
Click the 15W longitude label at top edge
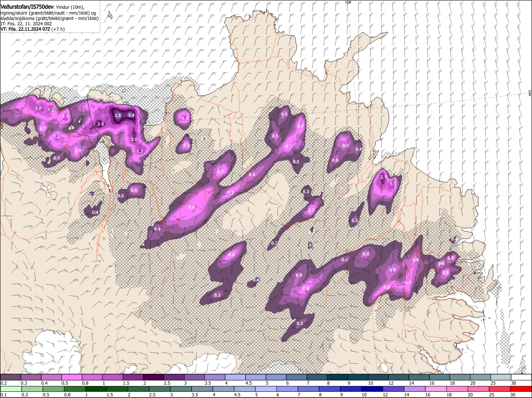click(x=348, y=2)
